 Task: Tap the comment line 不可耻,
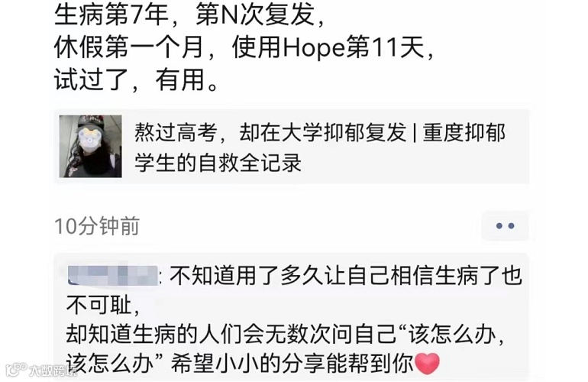[103, 306]
